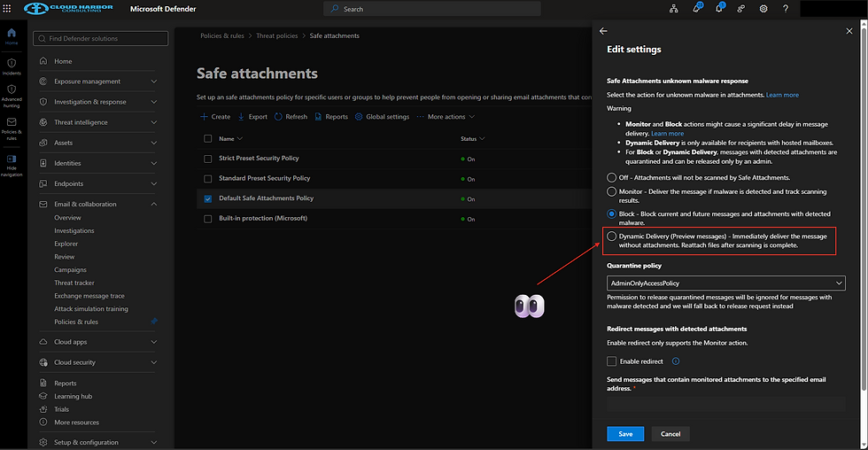Open the Quarantine policy dropdown
This screenshot has height=450, width=868.
tap(725, 283)
